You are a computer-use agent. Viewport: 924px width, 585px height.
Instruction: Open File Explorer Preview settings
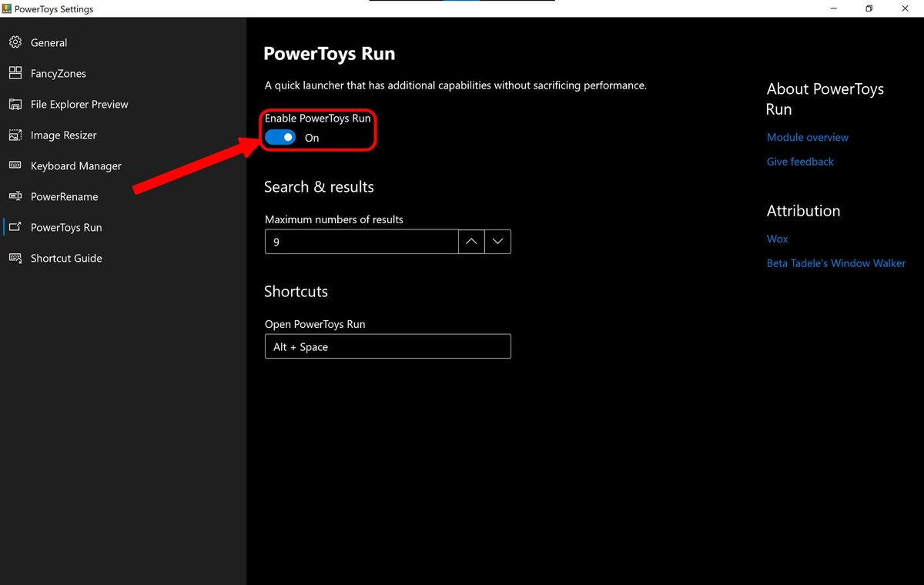[x=81, y=104]
